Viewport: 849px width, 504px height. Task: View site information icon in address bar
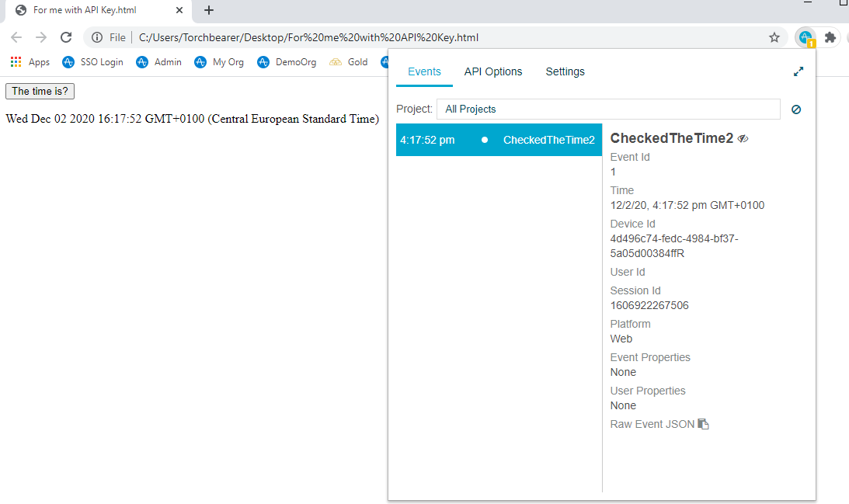pyautogui.click(x=97, y=37)
